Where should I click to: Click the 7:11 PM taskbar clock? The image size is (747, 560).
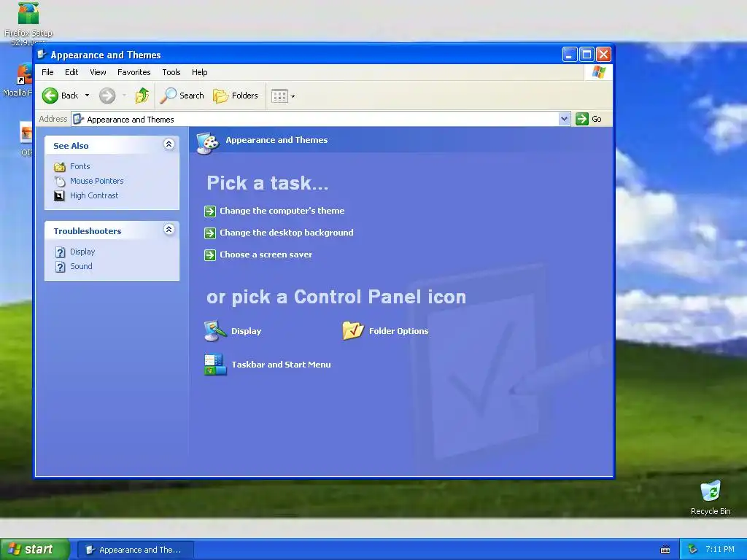(x=720, y=550)
